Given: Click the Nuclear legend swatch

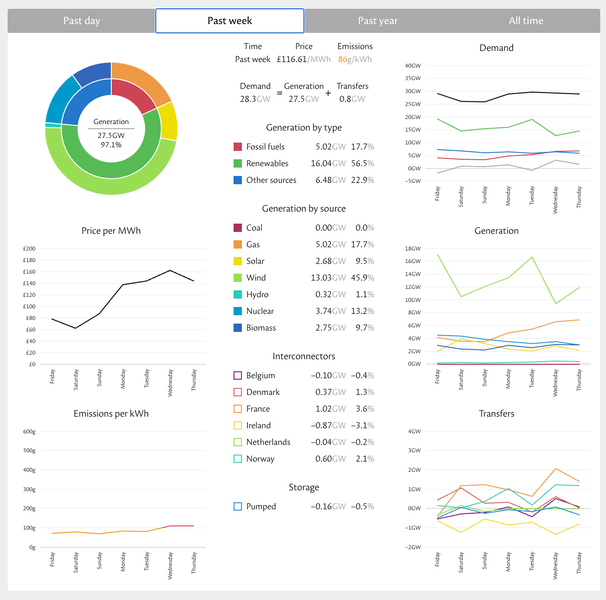Looking at the screenshot, I should pos(238,311).
